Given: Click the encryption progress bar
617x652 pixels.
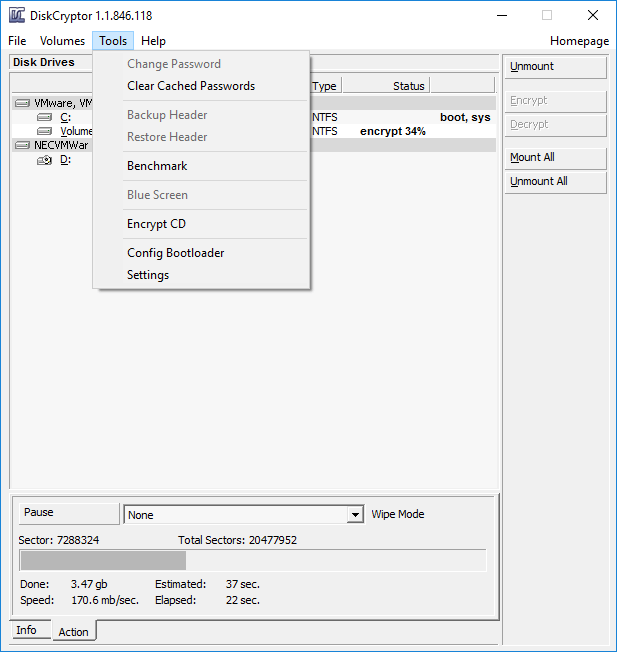Looking at the screenshot, I should 253,561.
